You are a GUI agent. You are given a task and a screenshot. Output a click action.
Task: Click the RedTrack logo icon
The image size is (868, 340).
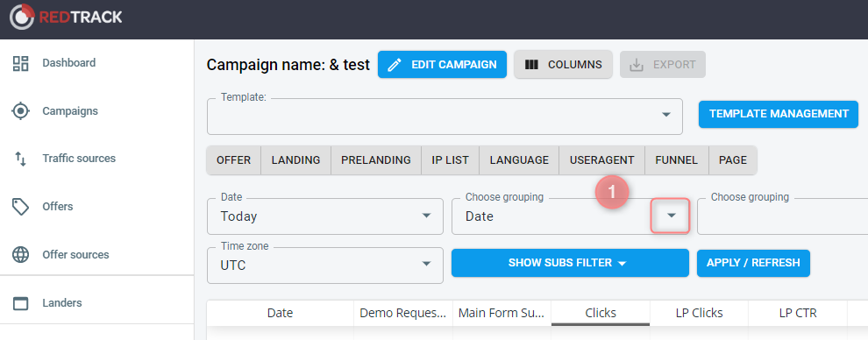click(22, 18)
